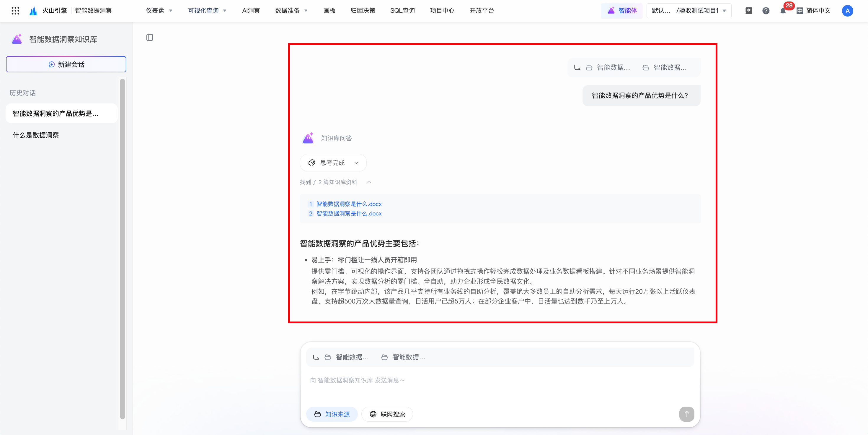Image resolution: width=868 pixels, height=435 pixels.
Task: Click the send message arrow button
Action: [686, 414]
